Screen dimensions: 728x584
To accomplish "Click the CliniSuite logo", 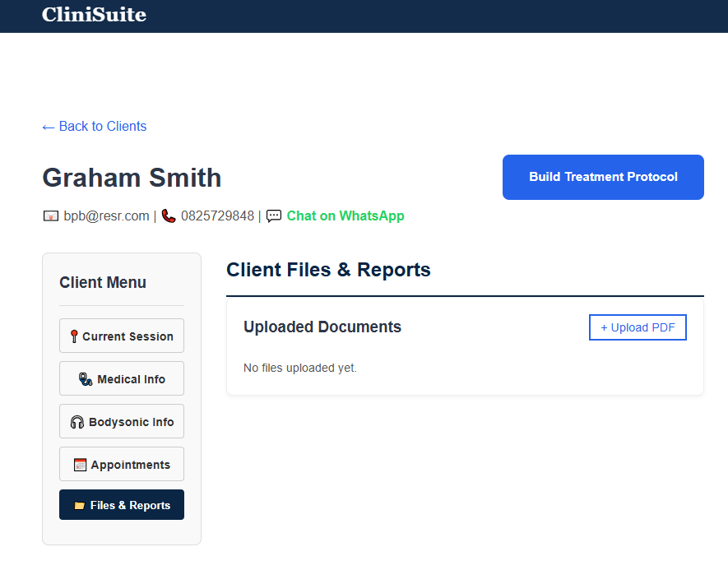I will point(95,14).
